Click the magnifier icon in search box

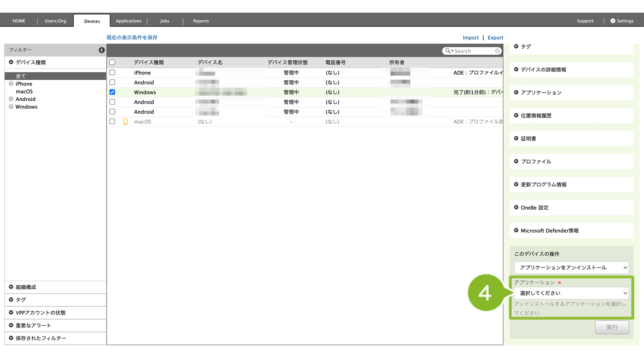tap(448, 51)
